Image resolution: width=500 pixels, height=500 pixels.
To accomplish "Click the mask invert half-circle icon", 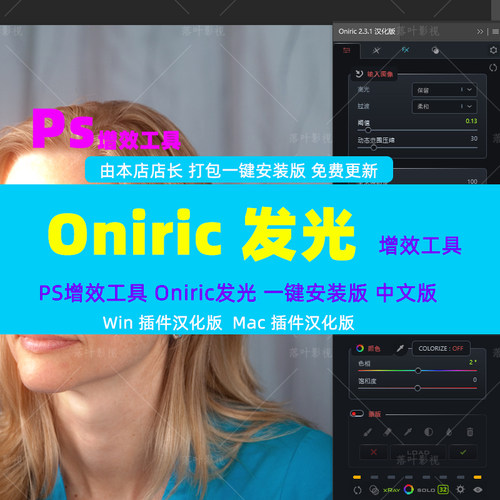I will click(429, 432).
